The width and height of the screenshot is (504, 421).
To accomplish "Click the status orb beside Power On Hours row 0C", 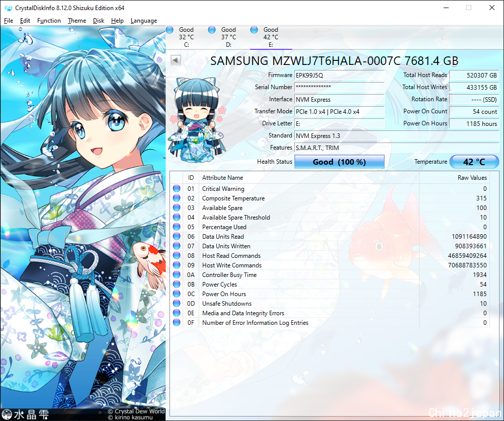I will pyautogui.click(x=177, y=294).
